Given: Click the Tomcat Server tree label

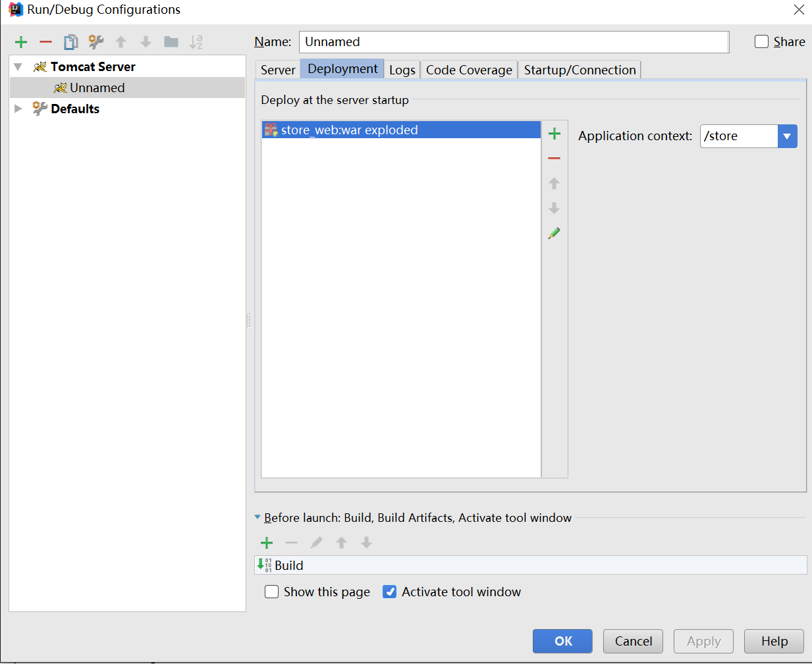Looking at the screenshot, I should click(x=93, y=66).
